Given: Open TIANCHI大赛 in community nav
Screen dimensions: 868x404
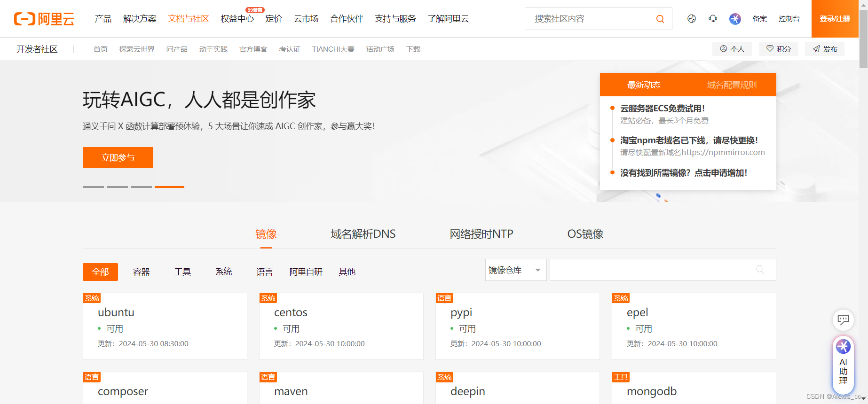Looking at the screenshot, I should tap(333, 49).
